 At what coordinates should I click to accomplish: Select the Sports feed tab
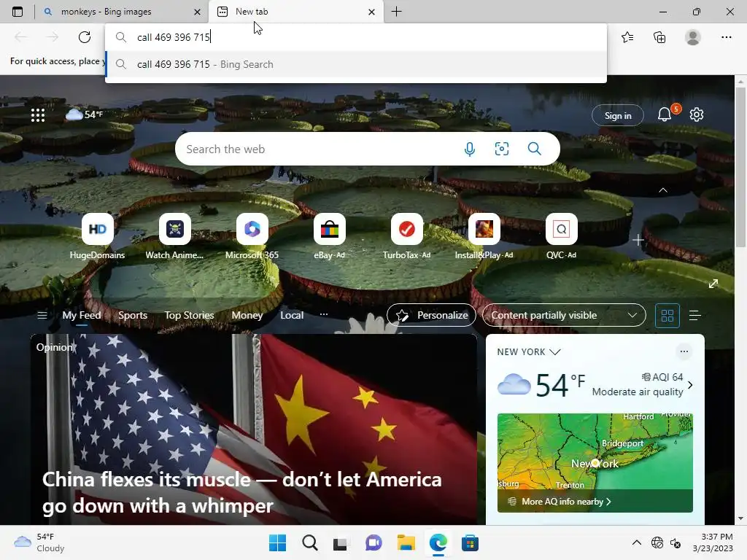[x=133, y=315]
